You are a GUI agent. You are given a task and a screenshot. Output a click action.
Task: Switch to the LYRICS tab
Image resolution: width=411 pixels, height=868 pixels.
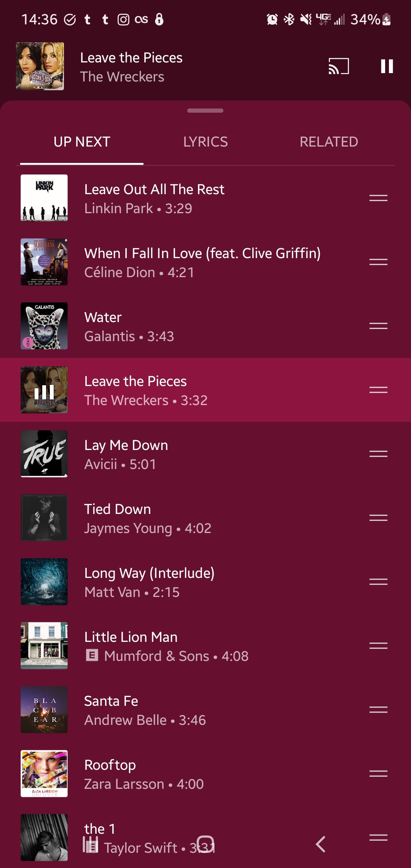205,142
